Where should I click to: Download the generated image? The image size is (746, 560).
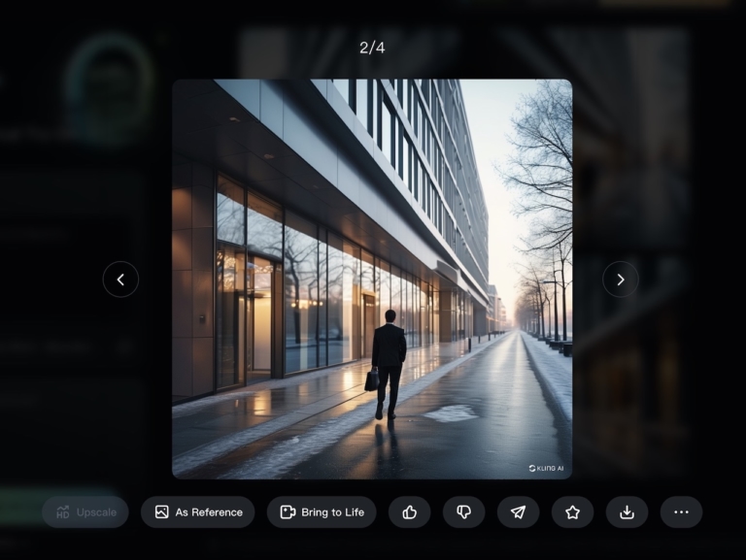[x=627, y=512]
